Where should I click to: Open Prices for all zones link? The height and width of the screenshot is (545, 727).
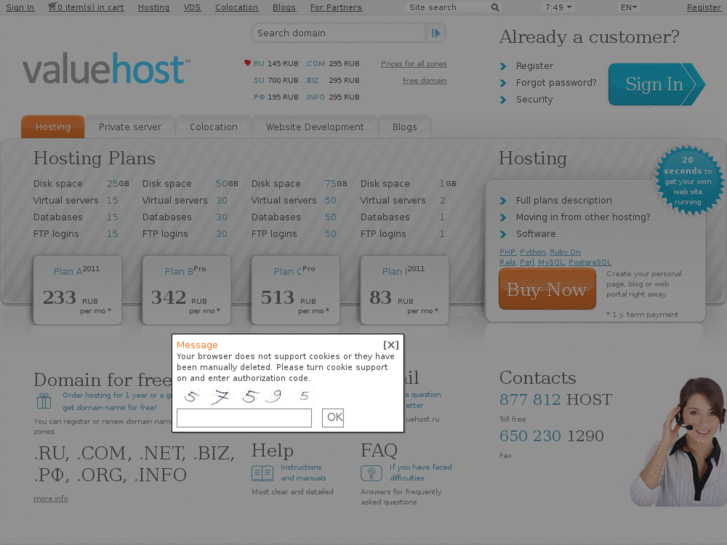414,64
